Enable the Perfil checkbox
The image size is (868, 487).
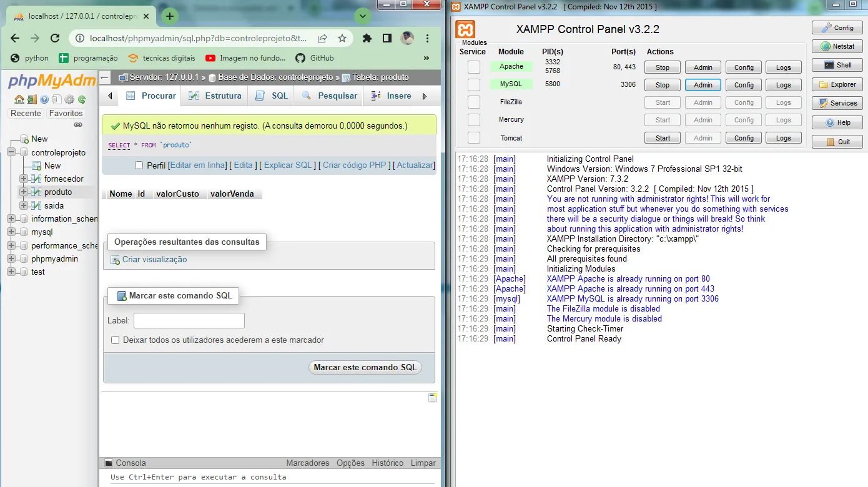pos(139,165)
